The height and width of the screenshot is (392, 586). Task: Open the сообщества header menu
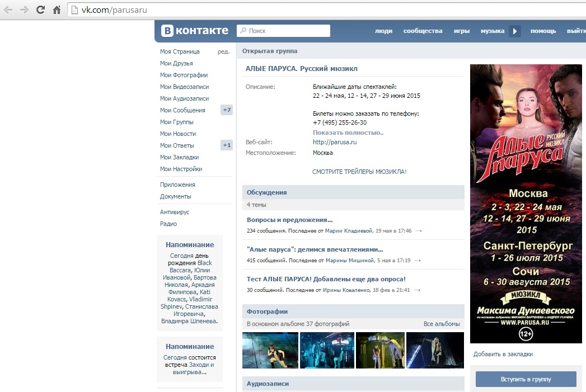point(423,31)
